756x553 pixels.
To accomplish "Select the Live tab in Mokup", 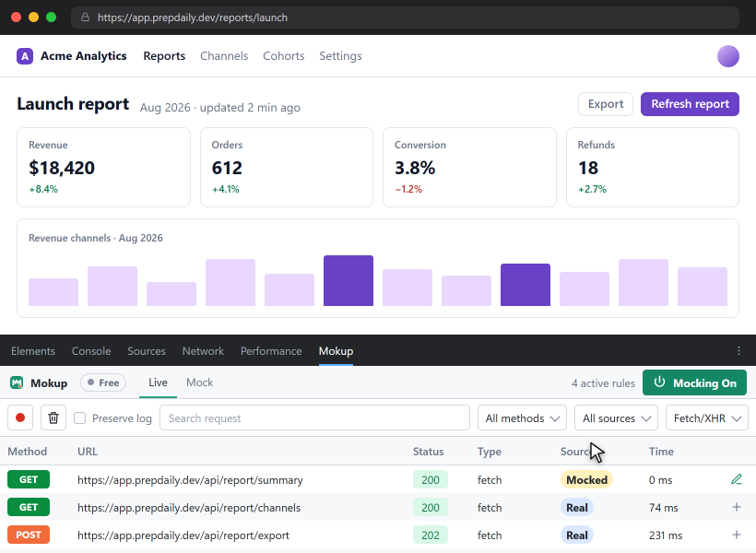I will tap(158, 382).
